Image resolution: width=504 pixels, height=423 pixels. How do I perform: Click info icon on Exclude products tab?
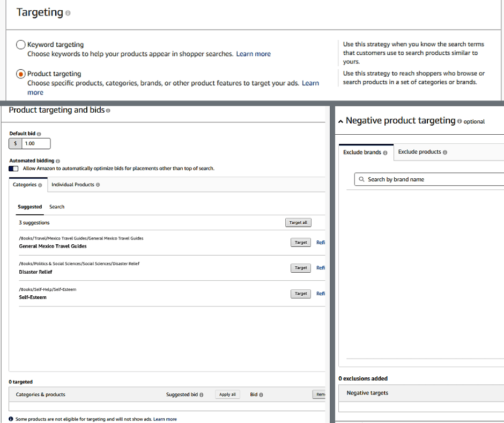point(445,152)
